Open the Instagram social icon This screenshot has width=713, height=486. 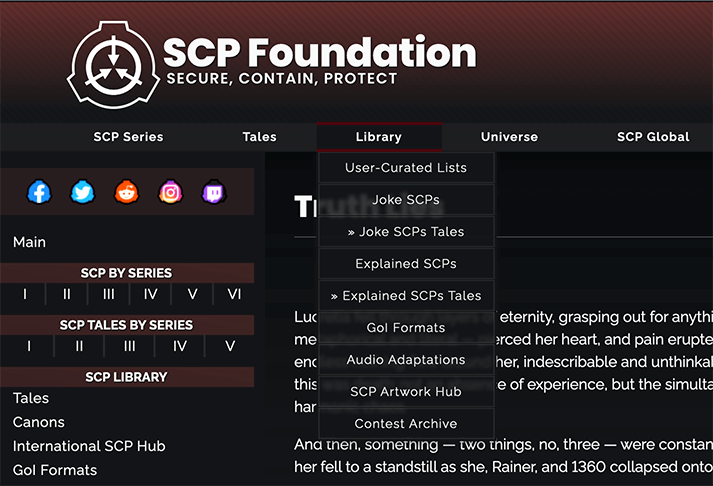coord(171,192)
